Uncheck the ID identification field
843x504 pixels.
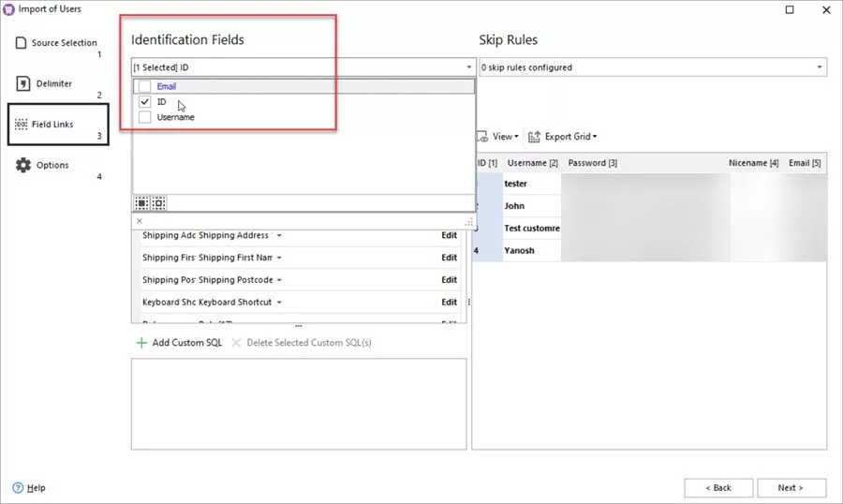[x=144, y=102]
